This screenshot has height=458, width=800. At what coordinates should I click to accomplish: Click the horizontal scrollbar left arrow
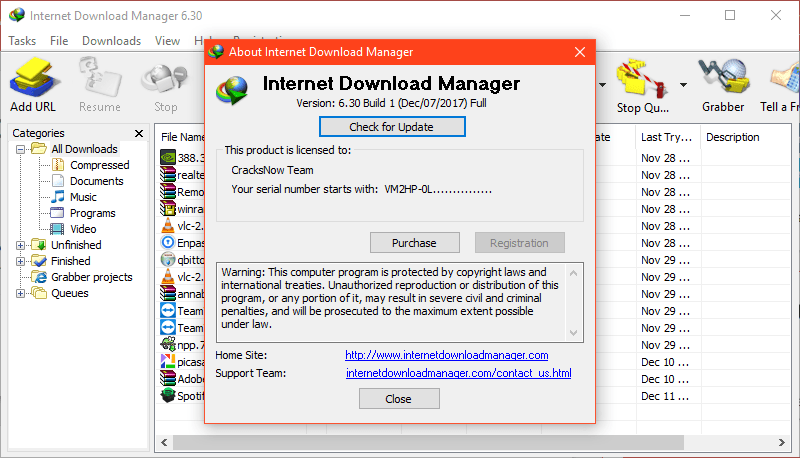164,442
